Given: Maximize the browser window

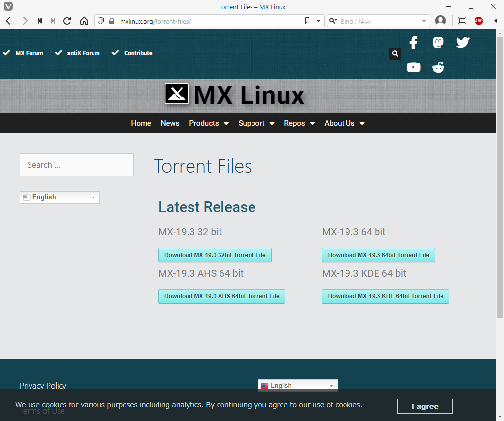Looking at the screenshot, I should pyautogui.click(x=471, y=6).
